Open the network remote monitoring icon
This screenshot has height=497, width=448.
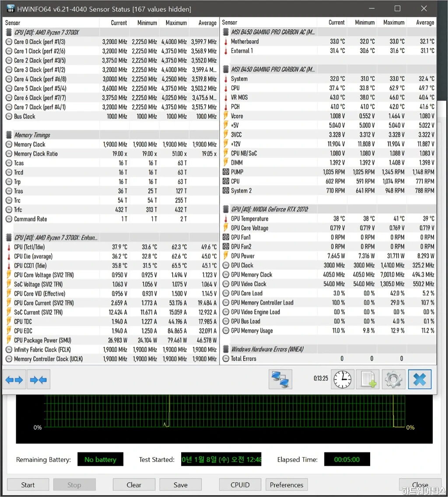280,379
